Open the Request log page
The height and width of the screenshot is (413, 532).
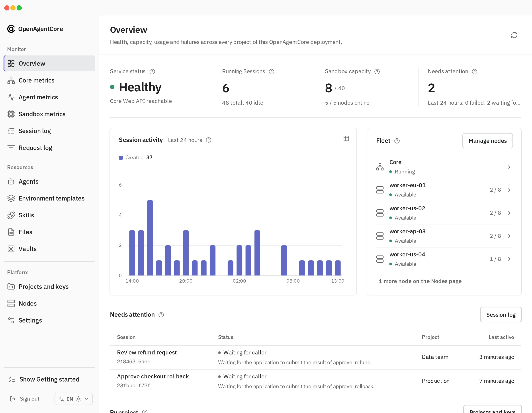pos(49,147)
